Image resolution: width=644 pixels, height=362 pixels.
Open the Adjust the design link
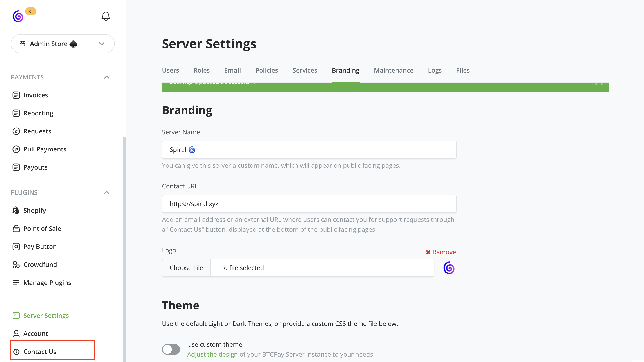click(x=212, y=354)
